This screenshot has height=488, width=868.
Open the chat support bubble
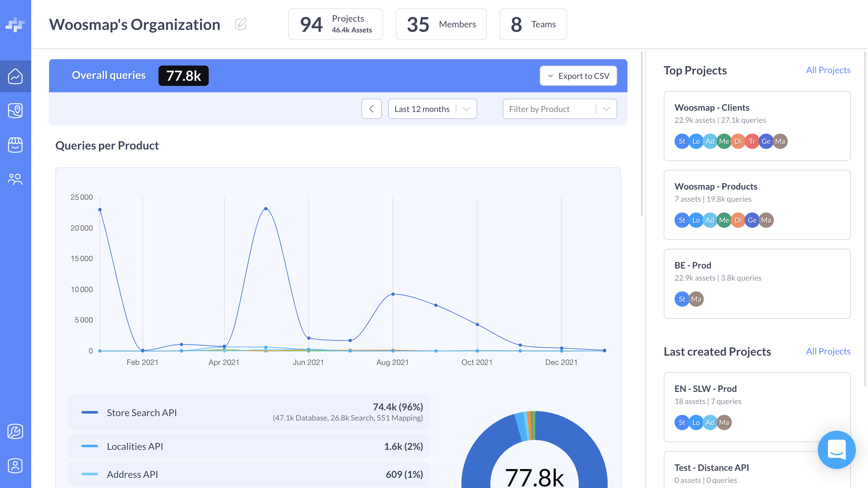(836, 450)
